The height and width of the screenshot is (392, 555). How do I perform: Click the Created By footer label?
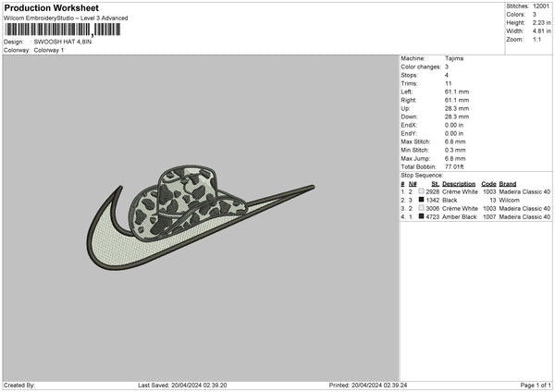19,386
